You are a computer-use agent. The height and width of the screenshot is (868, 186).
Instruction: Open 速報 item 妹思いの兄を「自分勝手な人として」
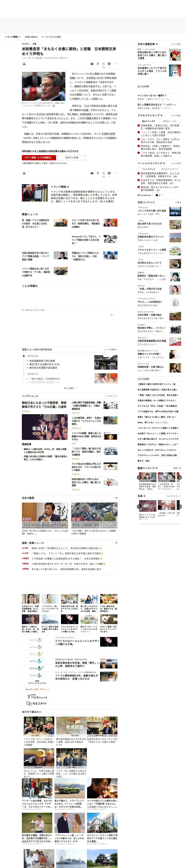click(65, 548)
